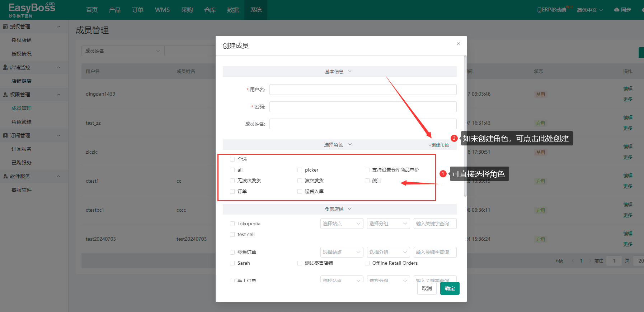Check the 支持设置仓库商品单价 checkbox

(x=367, y=170)
